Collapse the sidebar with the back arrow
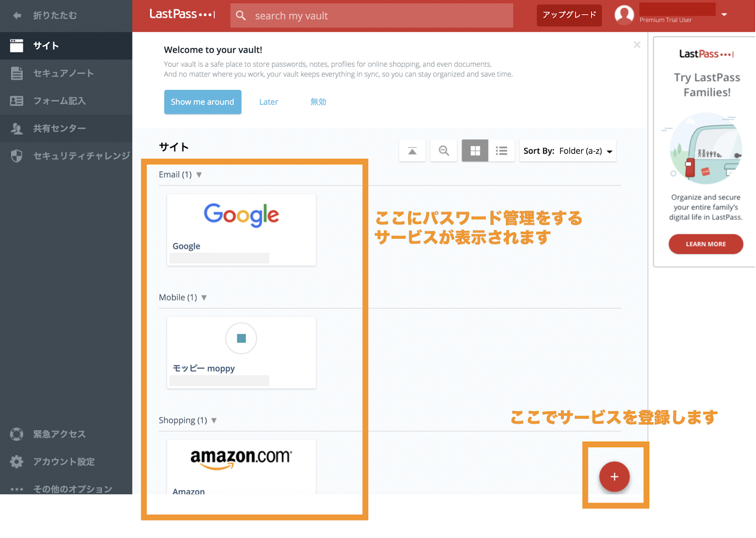Screen dimensions: 756x538 (x=17, y=16)
